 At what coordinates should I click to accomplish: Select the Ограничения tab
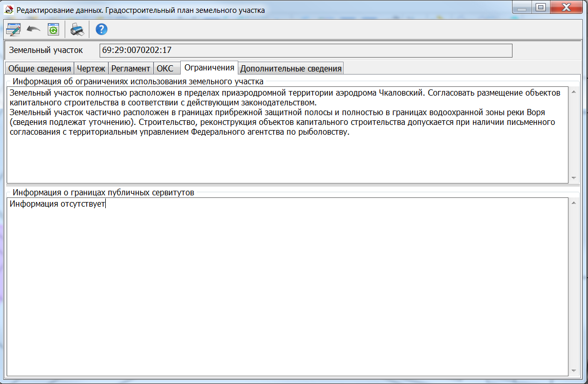[x=210, y=67]
